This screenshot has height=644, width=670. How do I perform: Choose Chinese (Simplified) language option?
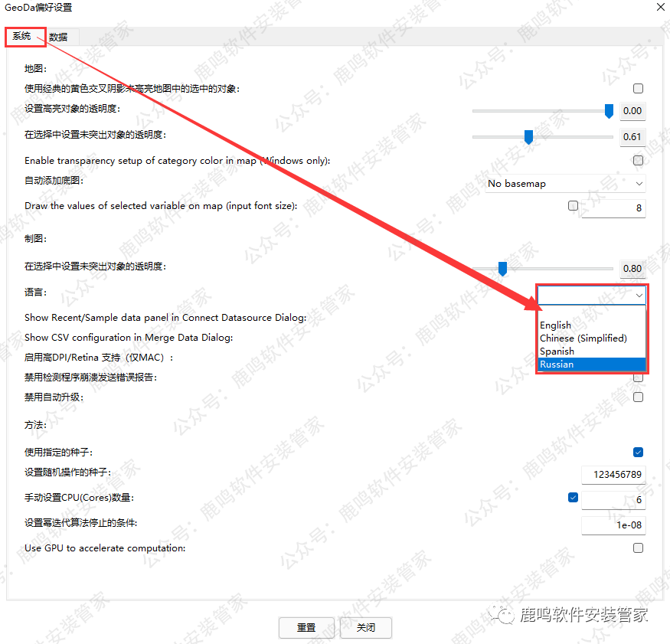(x=583, y=338)
